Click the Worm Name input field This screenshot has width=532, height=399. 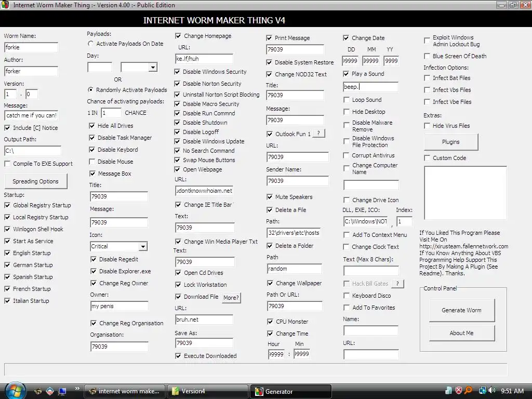pyautogui.click(x=31, y=47)
